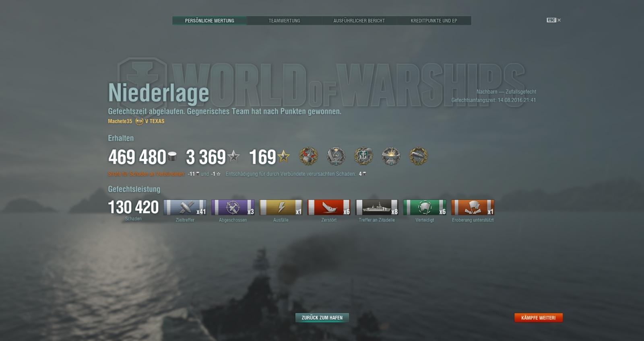Select the Abgeschossen x3 ribbon
Image resolution: width=644 pixels, height=341 pixels.
click(233, 207)
